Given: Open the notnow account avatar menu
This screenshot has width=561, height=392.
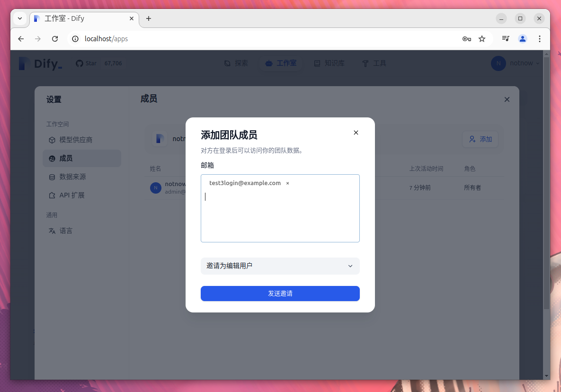Looking at the screenshot, I should coord(497,63).
